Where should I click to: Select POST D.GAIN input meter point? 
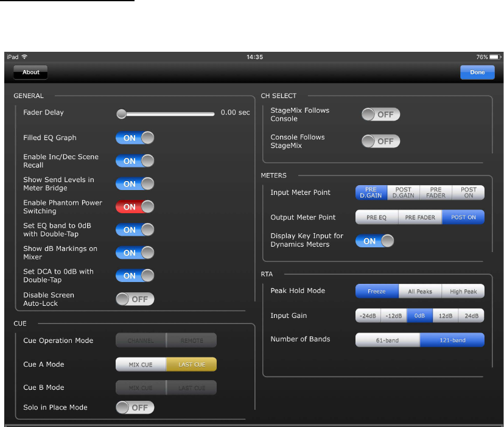[403, 192]
